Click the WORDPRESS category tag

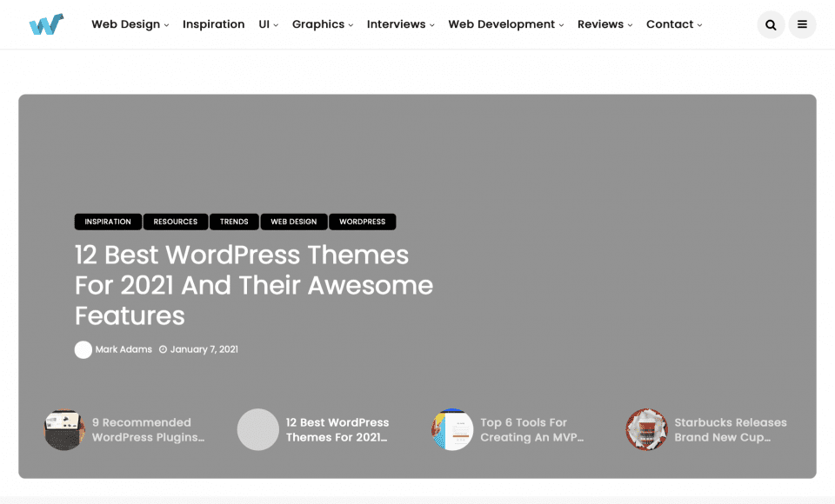coord(363,222)
